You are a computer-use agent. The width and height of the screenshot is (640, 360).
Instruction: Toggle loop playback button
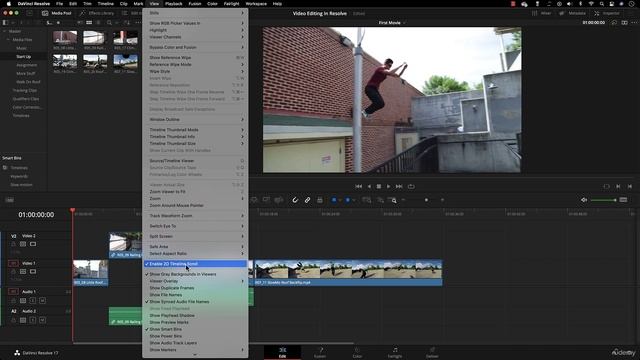tap(411, 187)
